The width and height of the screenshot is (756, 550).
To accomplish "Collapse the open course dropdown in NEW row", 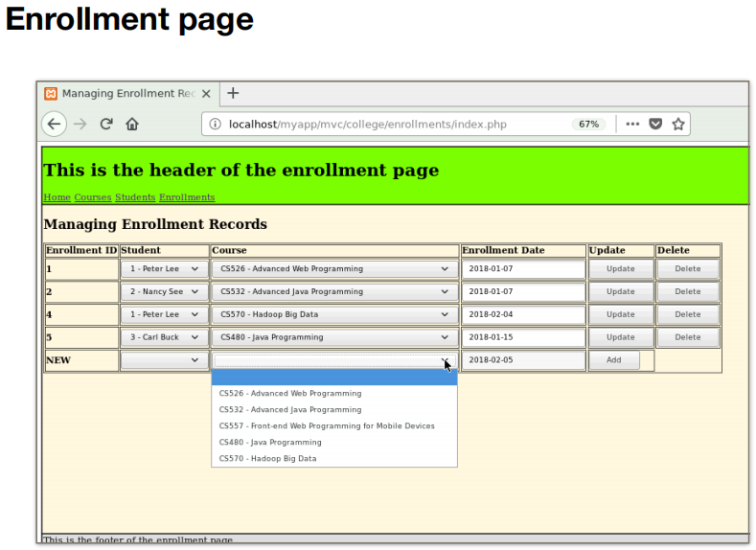I will [334, 360].
